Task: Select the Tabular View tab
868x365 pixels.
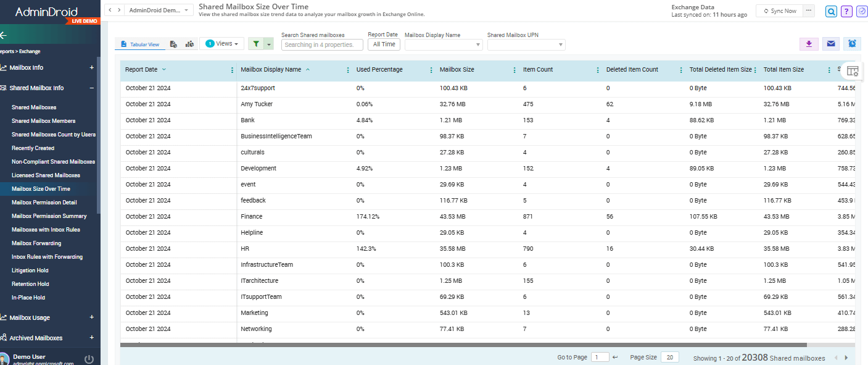Action: (140, 44)
